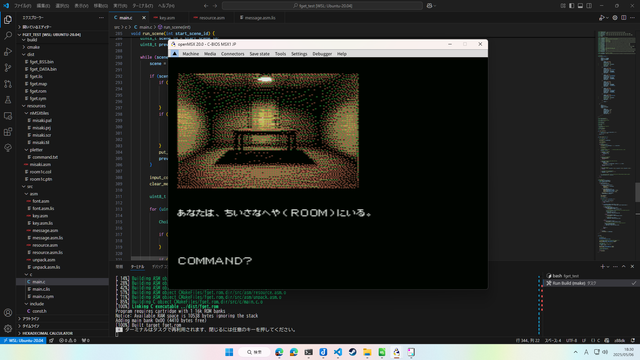Click the new terminal plus icon
This screenshot has width=640, height=360.
pyautogui.click(x=602, y=267)
